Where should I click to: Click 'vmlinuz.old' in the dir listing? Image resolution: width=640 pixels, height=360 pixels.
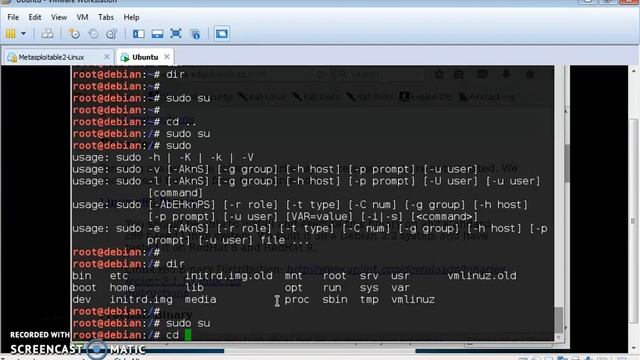tap(482, 276)
